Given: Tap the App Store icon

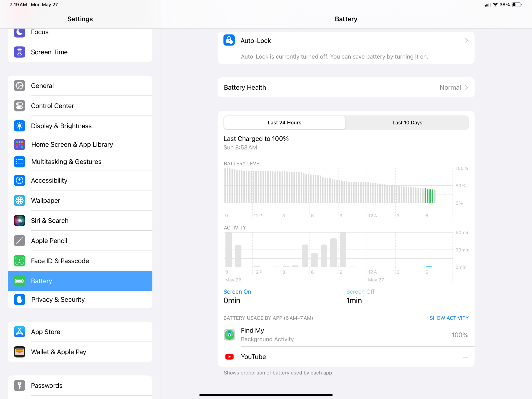Looking at the screenshot, I should pos(19,332).
